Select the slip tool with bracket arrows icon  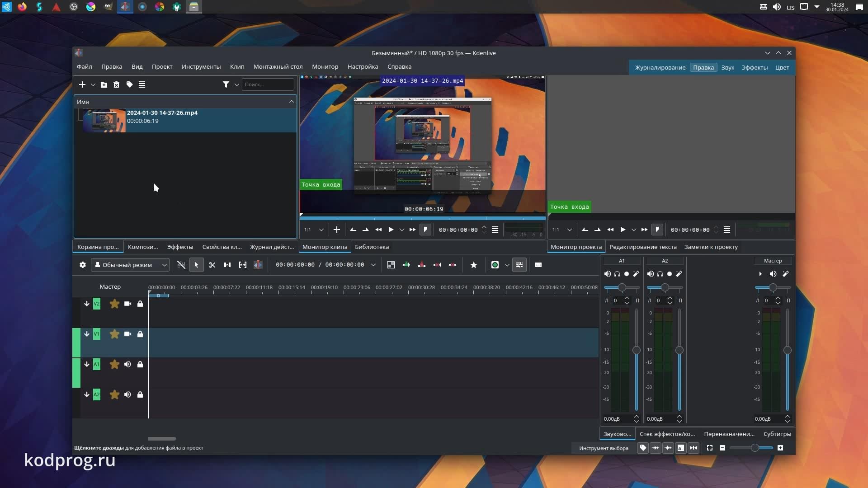click(243, 265)
